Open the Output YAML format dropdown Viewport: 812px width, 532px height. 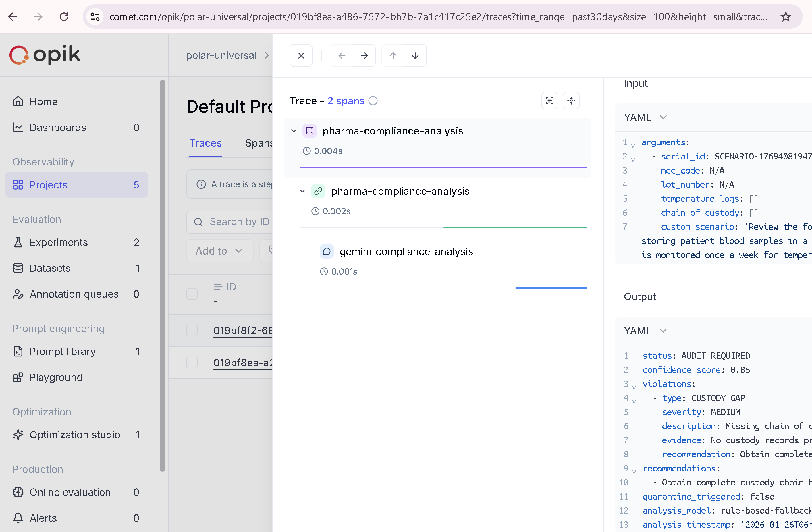tap(645, 331)
